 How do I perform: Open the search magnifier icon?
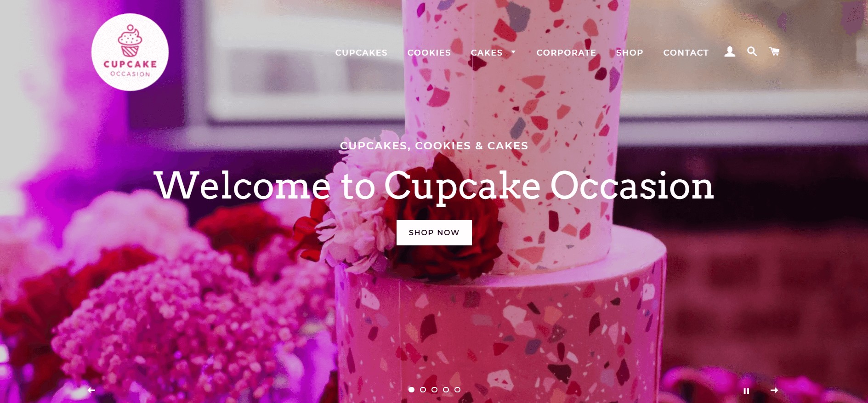coord(752,51)
